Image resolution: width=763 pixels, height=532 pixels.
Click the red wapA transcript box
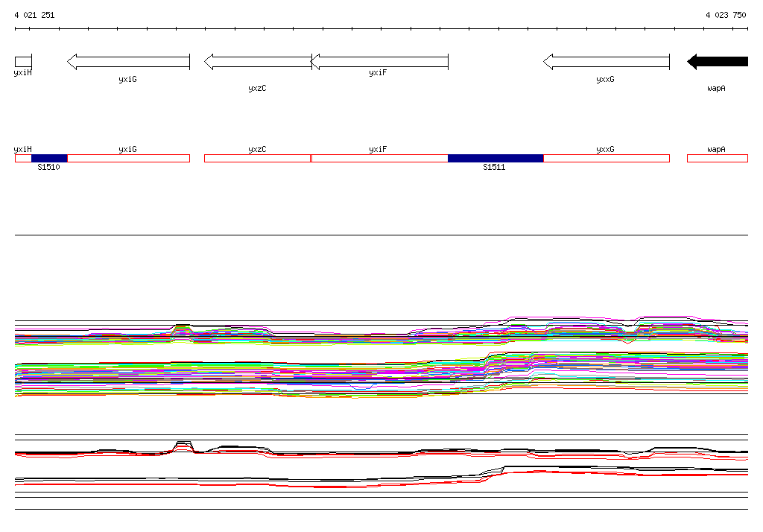coord(718,158)
